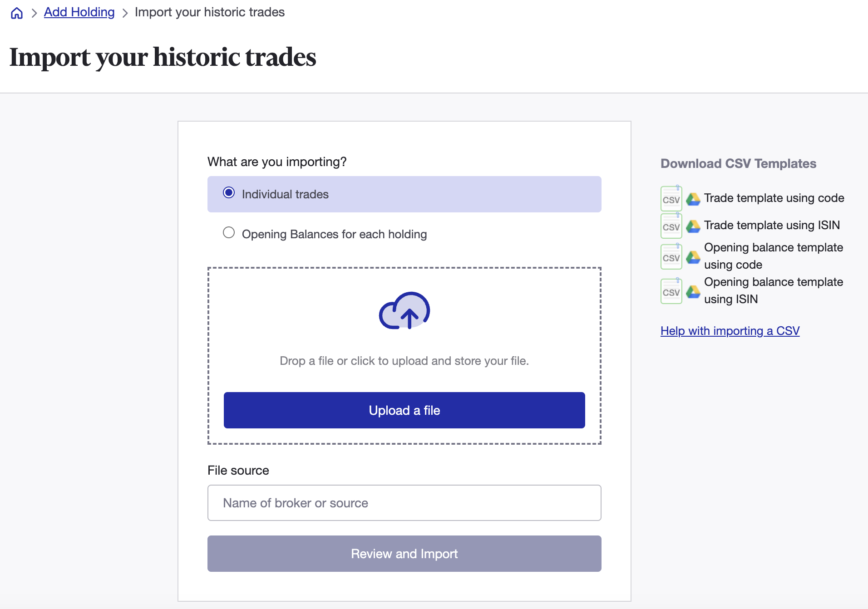Open Google Drive icon for Trade template using code
This screenshot has height=609, width=868.
[x=694, y=198]
